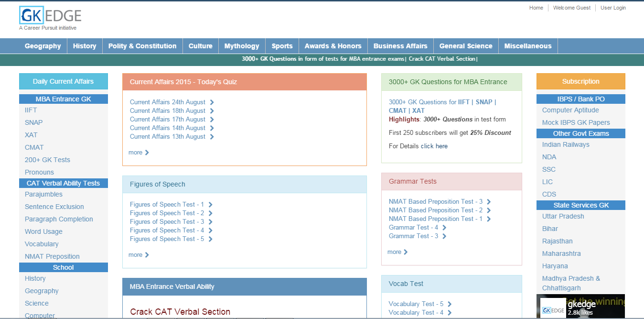The height and width of the screenshot is (319, 644).
Task: Click the orange Subscription button
Action: tap(581, 81)
